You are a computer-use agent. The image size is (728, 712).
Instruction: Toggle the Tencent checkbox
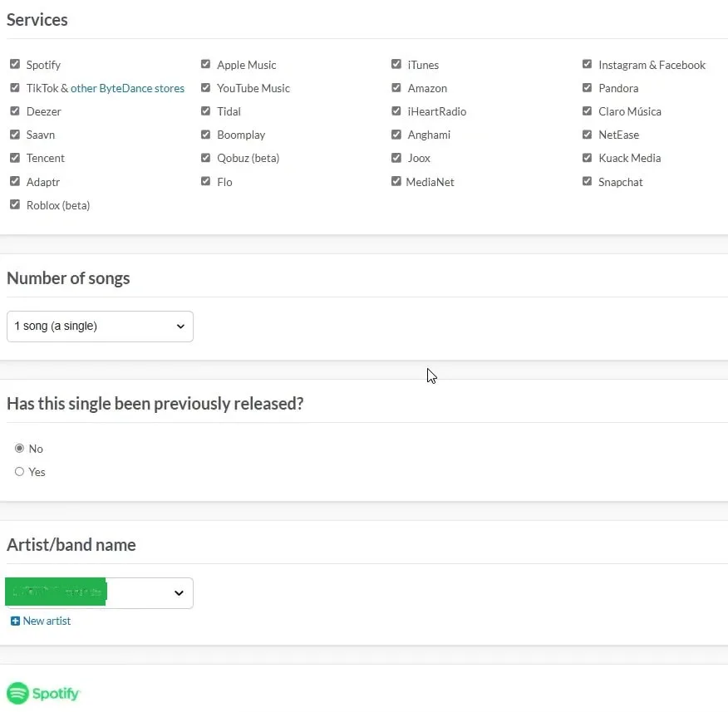coord(15,158)
